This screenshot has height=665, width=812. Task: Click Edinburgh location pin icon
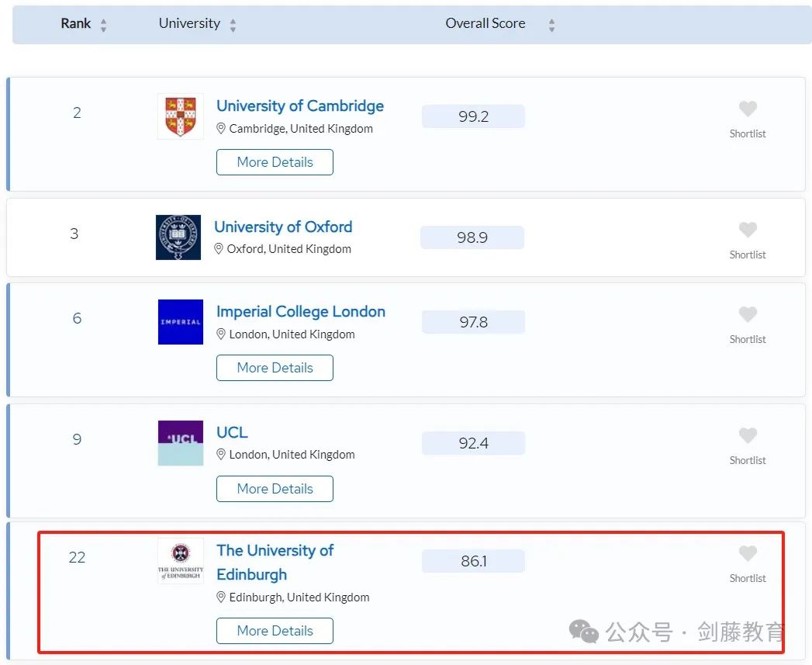[x=220, y=597]
